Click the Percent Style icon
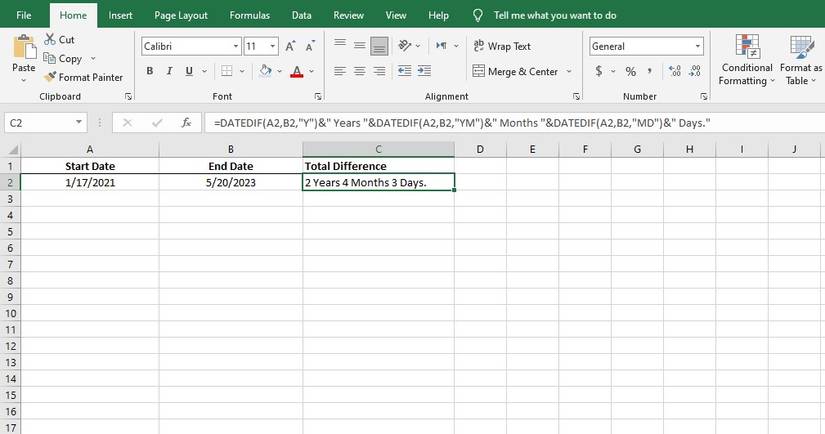Image resolution: width=825 pixels, height=434 pixels. pos(630,71)
